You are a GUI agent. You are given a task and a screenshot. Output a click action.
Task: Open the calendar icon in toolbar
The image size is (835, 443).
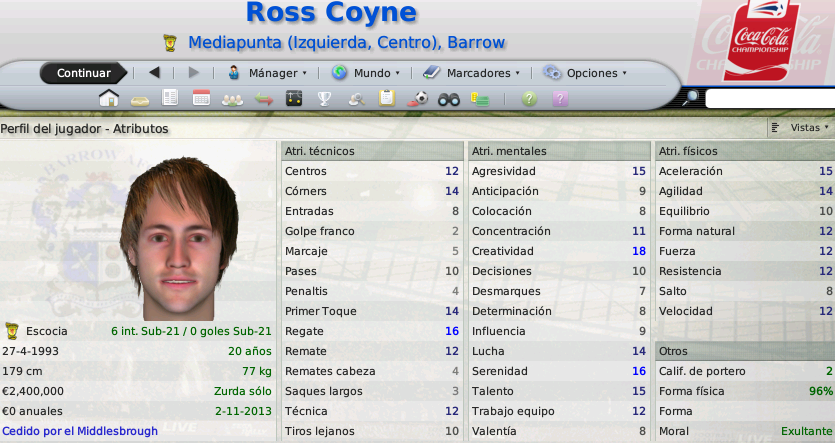click(x=201, y=99)
